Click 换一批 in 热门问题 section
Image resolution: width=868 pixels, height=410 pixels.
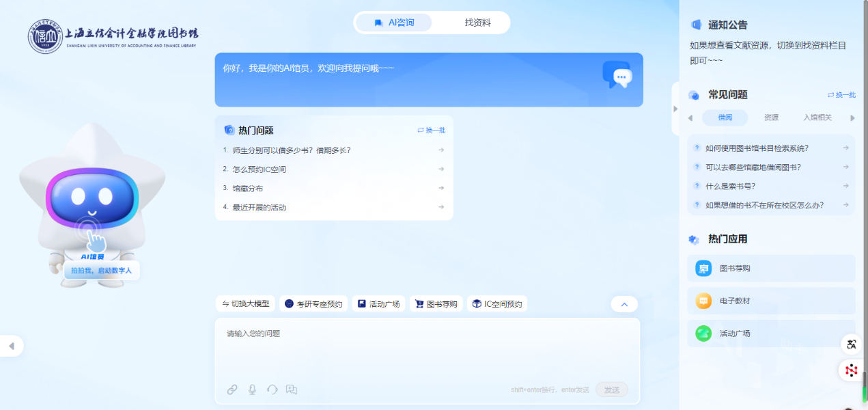coord(432,131)
